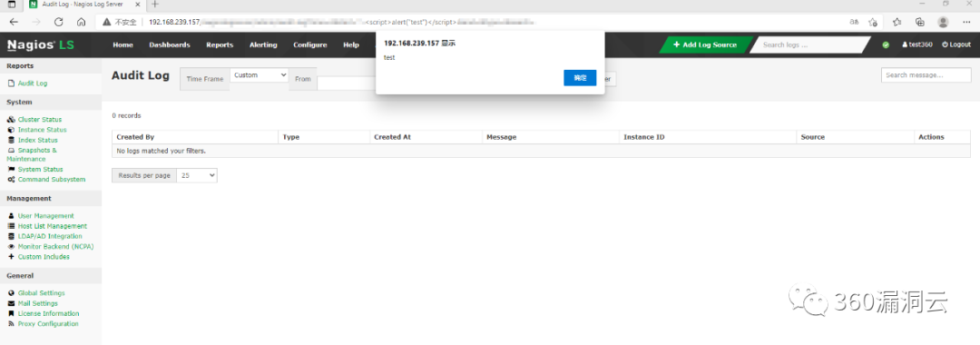Open the browser profile avatar
980x345 pixels.
click(x=943, y=22)
